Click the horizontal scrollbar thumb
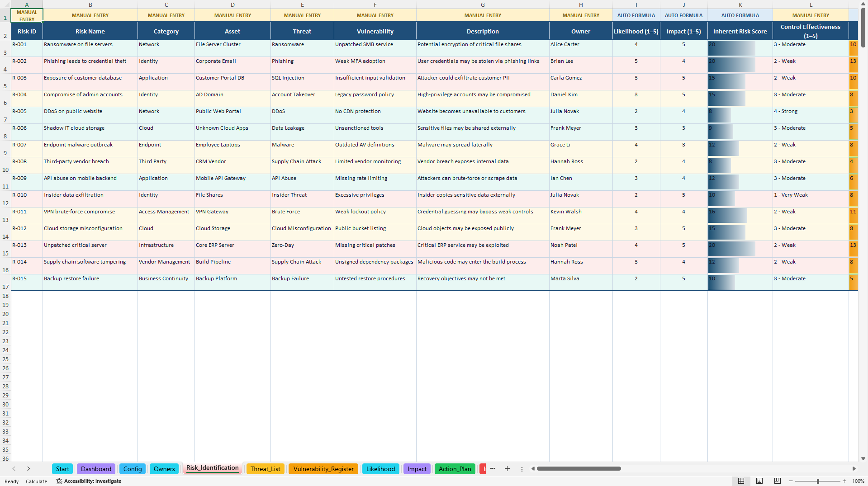868x486 pixels. pyautogui.click(x=579, y=469)
